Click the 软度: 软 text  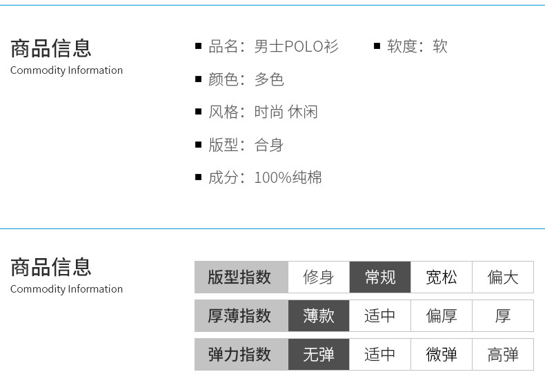pos(417,46)
